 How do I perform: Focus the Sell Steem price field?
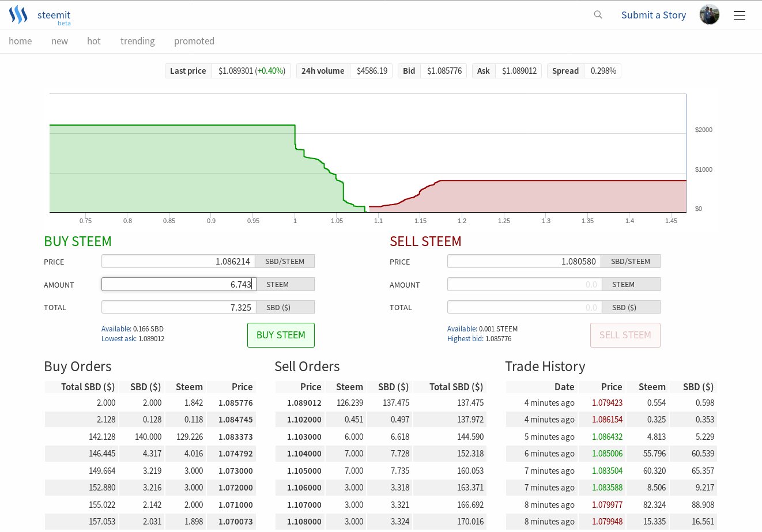525,261
